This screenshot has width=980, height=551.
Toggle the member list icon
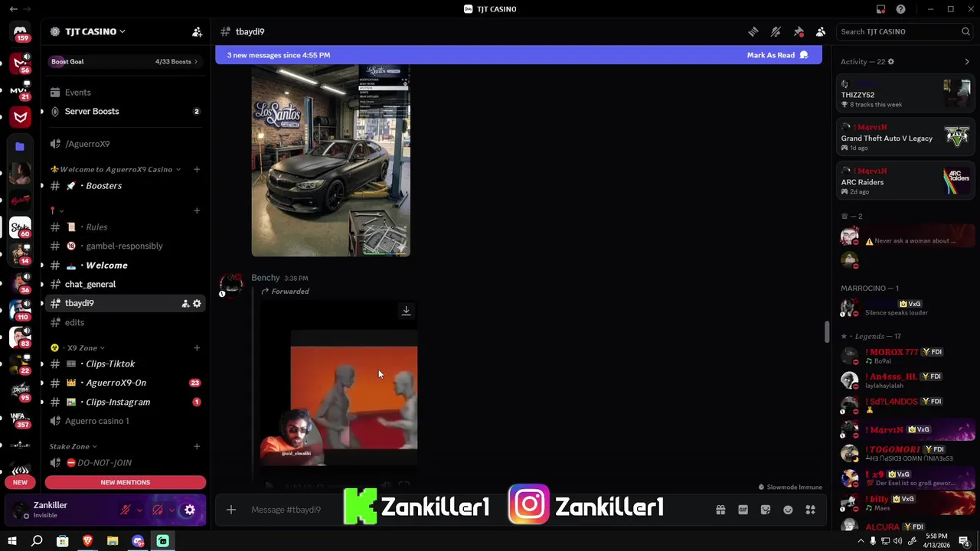[821, 31]
